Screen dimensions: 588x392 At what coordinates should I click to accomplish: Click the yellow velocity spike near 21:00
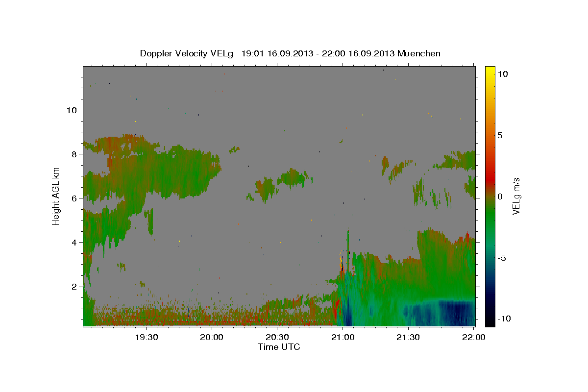342,263
